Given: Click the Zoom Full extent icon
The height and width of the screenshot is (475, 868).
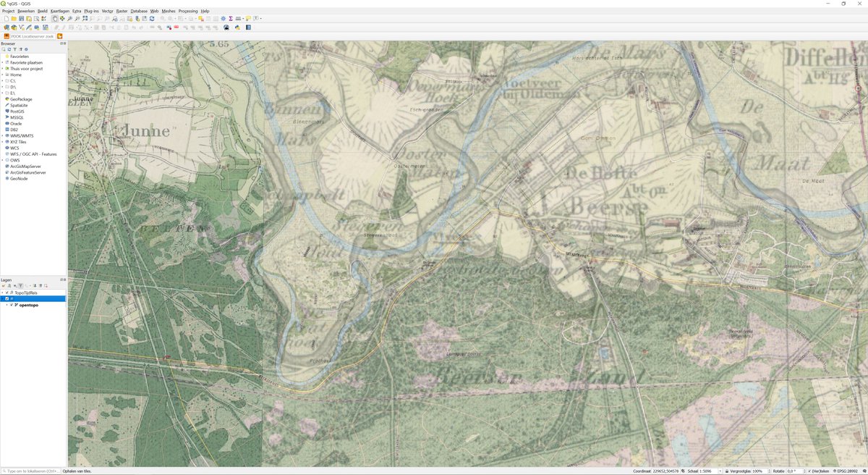Looking at the screenshot, I should (x=85, y=19).
